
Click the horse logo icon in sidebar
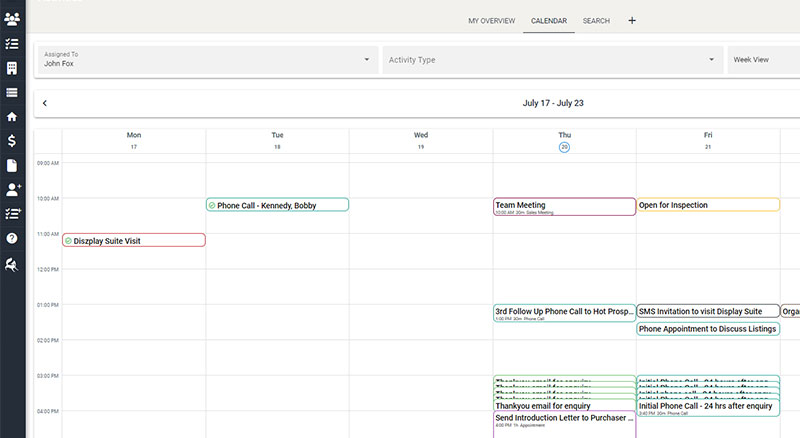click(11, 264)
